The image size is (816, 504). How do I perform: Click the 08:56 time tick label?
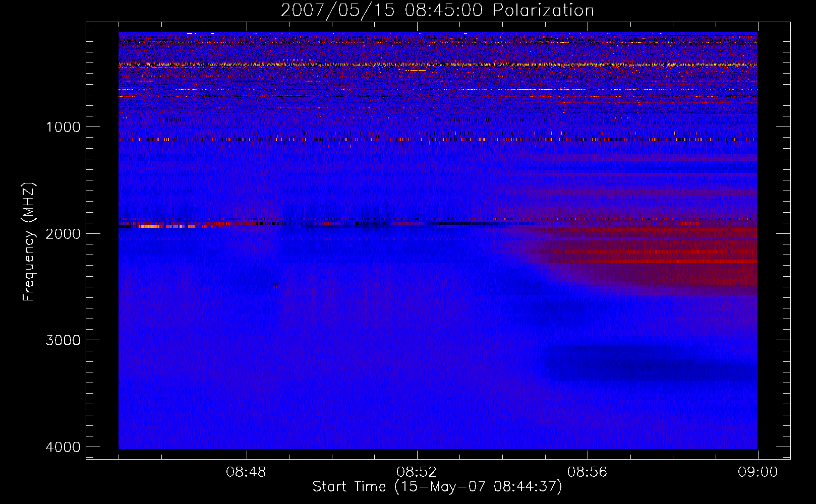(x=587, y=472)
